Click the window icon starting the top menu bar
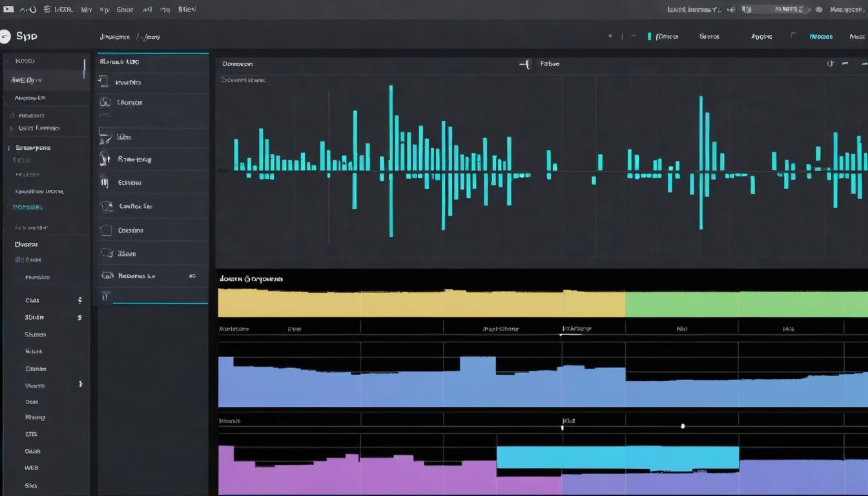The height and width of the screenshot is (496, 868). click(x=8, y=10)
